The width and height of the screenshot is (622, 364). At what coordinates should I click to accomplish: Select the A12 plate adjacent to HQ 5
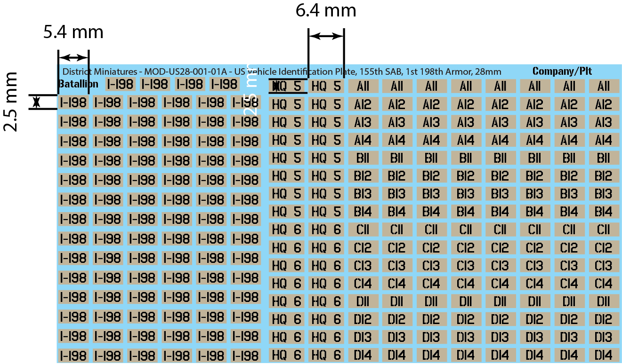click(x=363, y=104)
